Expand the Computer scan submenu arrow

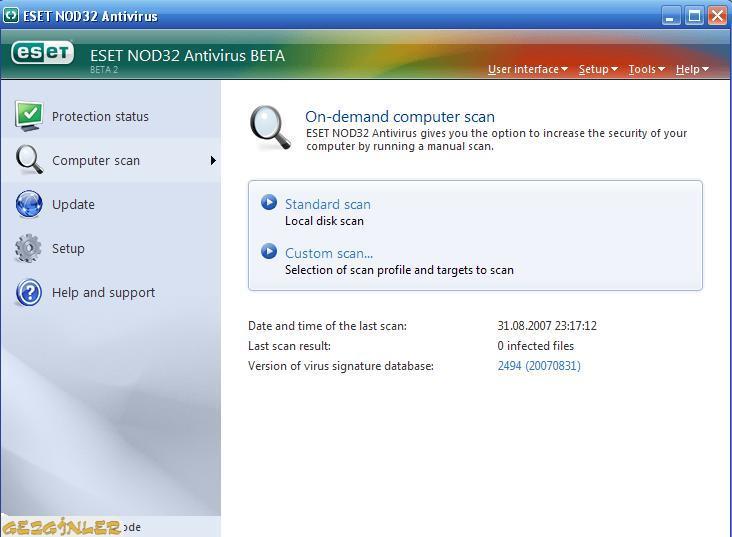(213, 160)
